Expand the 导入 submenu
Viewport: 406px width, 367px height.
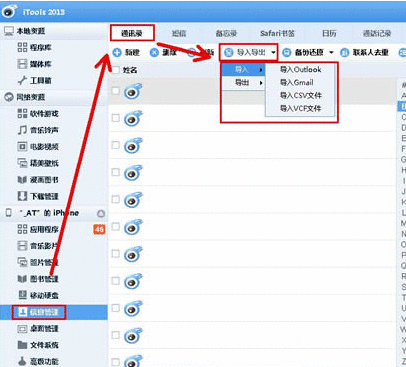(x=243, y=70)
